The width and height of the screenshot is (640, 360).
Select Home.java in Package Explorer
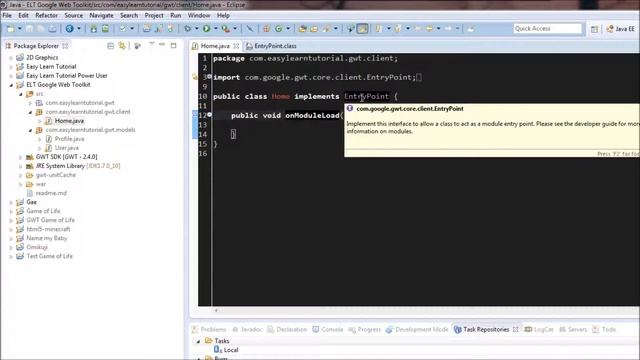point(69,121)
